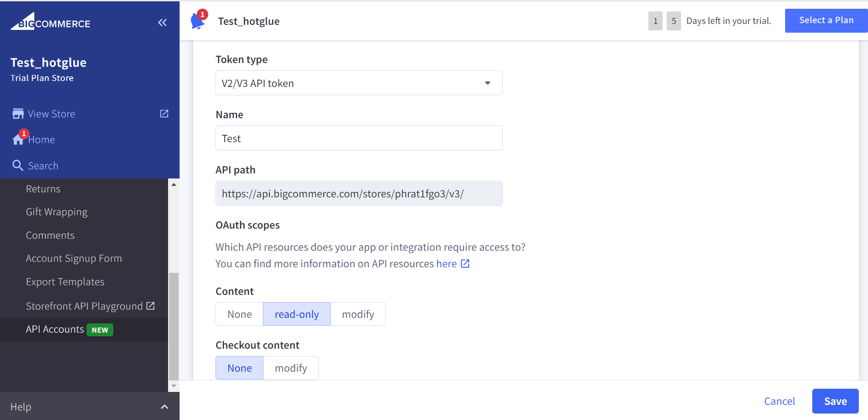Click the Checkout content heading
868x420 pixels.
(257, 345)
